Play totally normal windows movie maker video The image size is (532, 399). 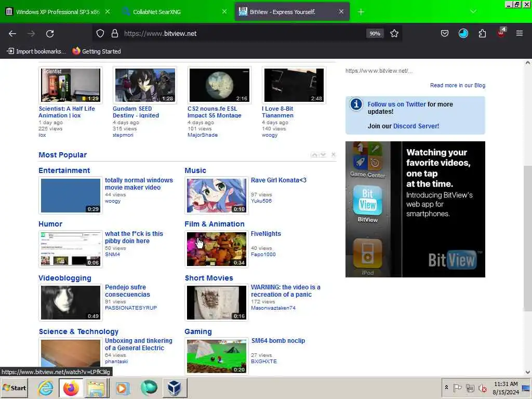(71, 195)
